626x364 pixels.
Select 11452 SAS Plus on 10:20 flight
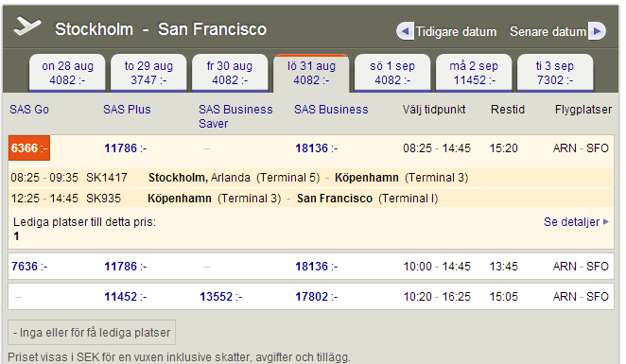click(126, 297)
